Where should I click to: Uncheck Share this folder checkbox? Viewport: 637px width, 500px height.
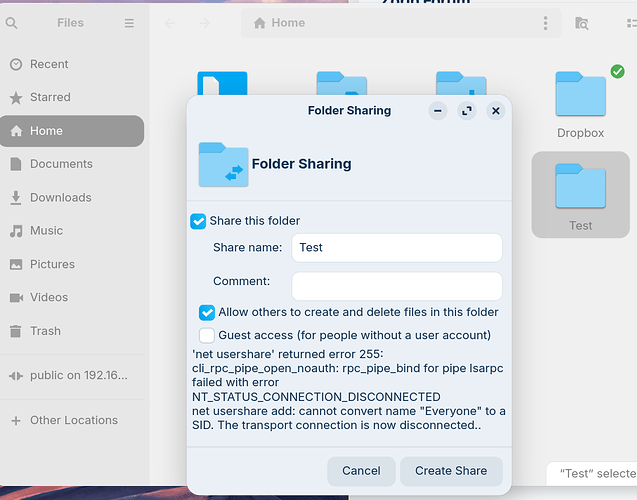199,221
